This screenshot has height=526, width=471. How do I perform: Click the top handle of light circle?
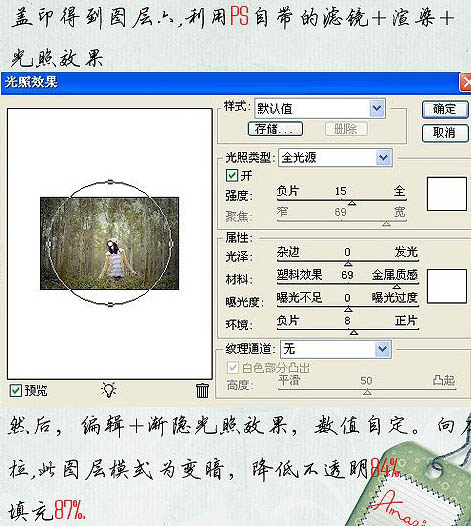coord(110,182)
